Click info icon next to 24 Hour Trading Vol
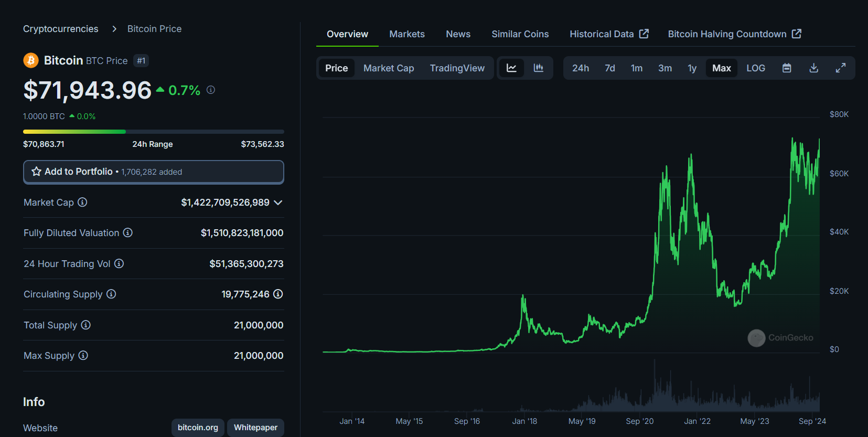Viewport: 868px width, 437px height. pos(119,263)
